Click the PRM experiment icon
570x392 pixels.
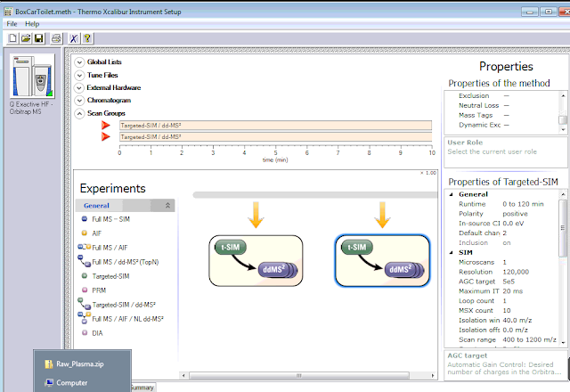coord(85,290)
